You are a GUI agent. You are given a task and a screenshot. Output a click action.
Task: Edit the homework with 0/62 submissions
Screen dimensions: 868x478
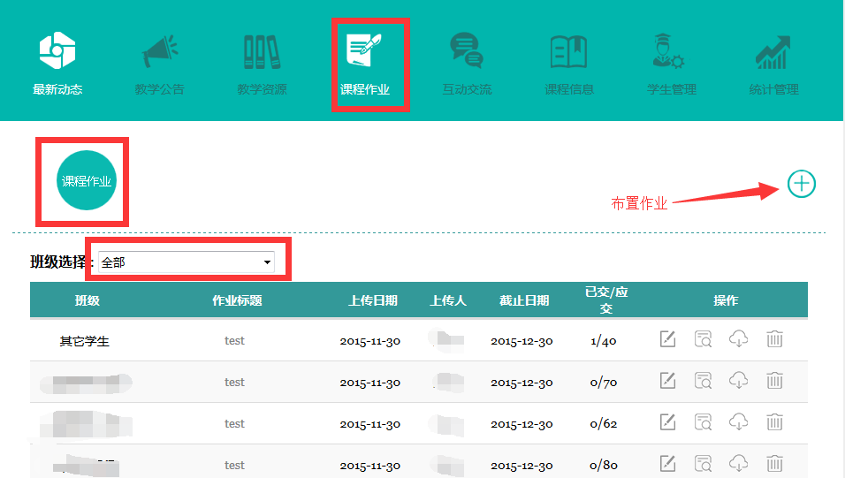click(668, 422)
